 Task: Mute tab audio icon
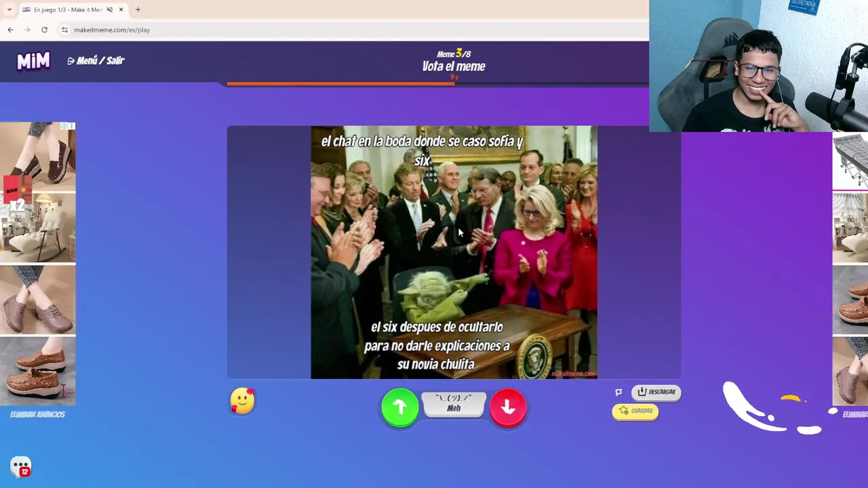(x=109, y=9)
